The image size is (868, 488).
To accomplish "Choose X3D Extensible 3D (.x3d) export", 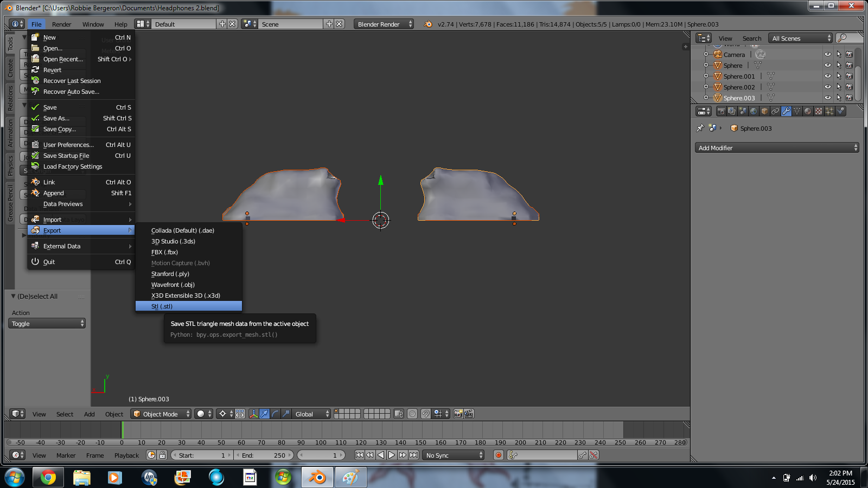I will coord(188,296).
